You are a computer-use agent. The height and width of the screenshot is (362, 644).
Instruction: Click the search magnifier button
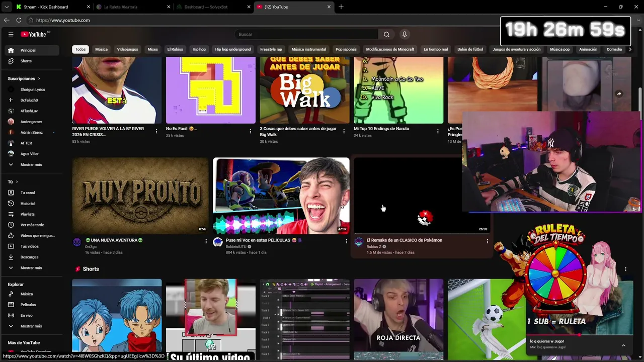pyautogui.click(x=386, y=34)
